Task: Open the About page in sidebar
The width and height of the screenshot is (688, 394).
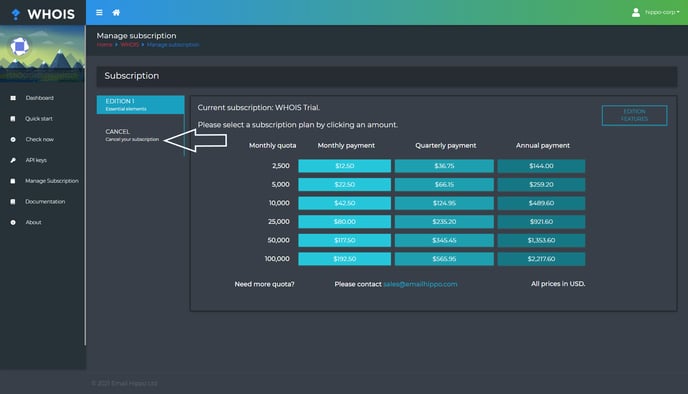Action: point(33,222)
